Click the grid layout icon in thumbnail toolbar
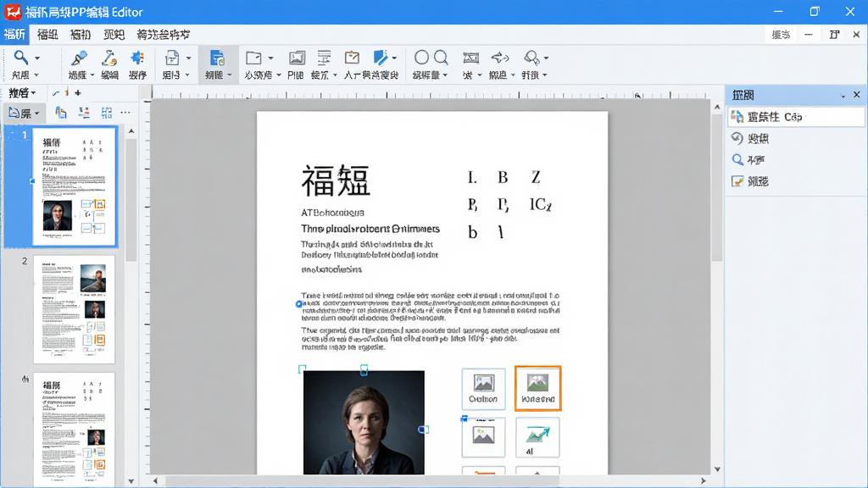 (106, 114)
